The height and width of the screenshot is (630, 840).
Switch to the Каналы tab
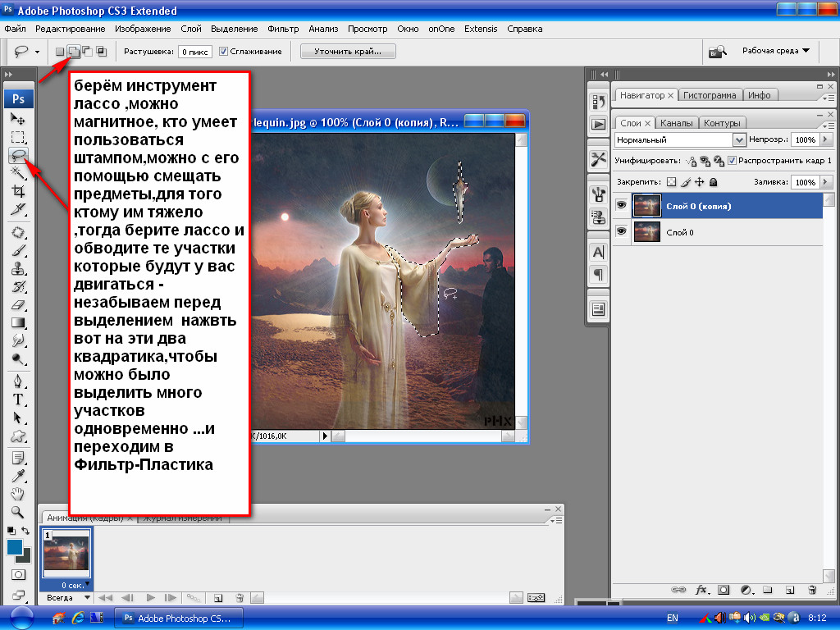pos(676,123)
